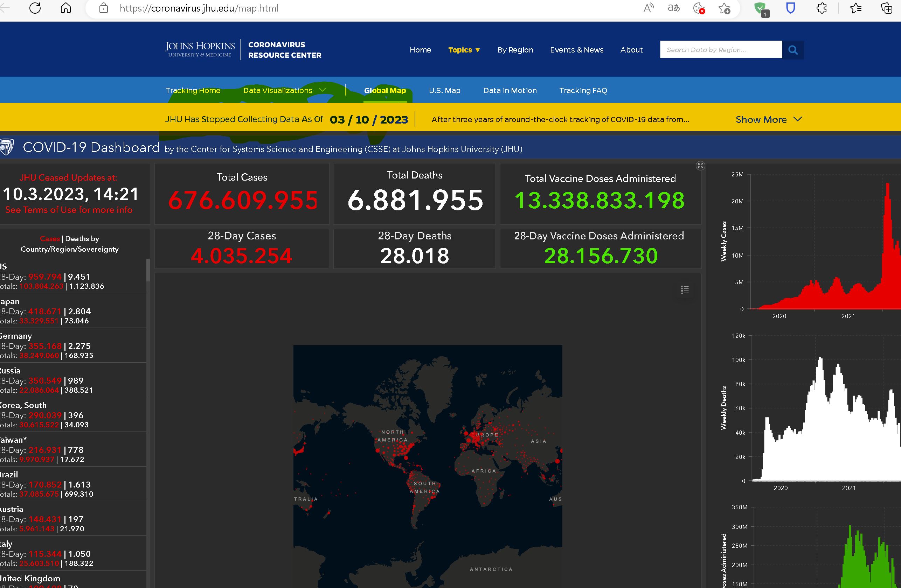Open the Collections icon
Viewport: 901px width, 588px height.
887,8
